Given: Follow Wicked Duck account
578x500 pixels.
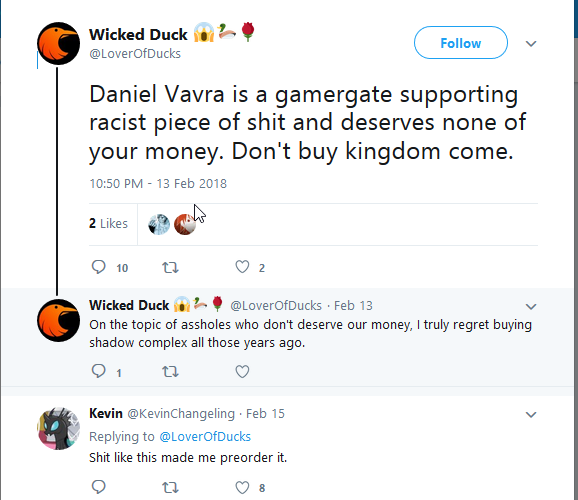Looking at the screenshot, I should pyautogui.click(x=461, y=43).
